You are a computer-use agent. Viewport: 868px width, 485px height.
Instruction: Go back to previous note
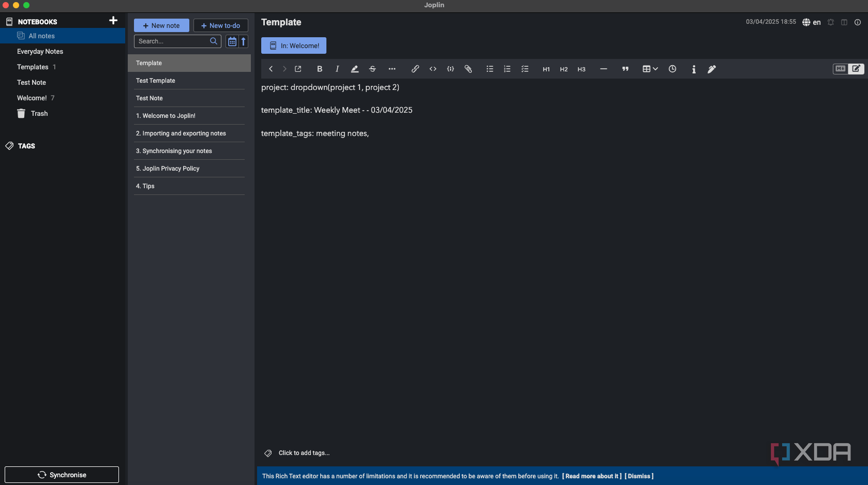coord(271,69)
